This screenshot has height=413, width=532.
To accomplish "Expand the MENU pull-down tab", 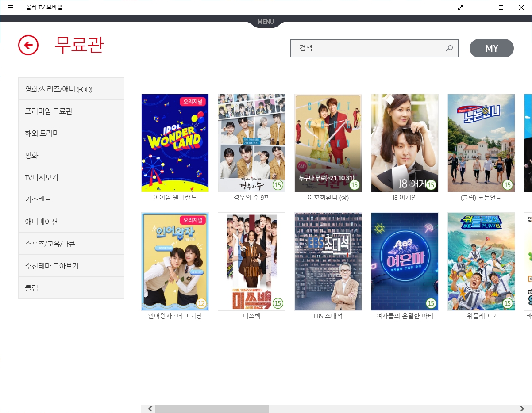I will point(266,22).
